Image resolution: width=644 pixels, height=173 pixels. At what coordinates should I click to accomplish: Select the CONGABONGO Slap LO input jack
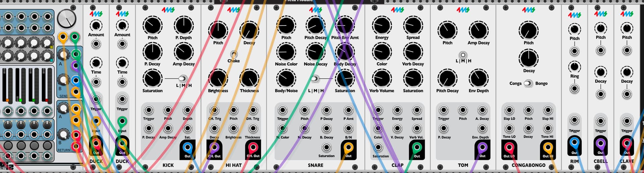tap(509, 110)
